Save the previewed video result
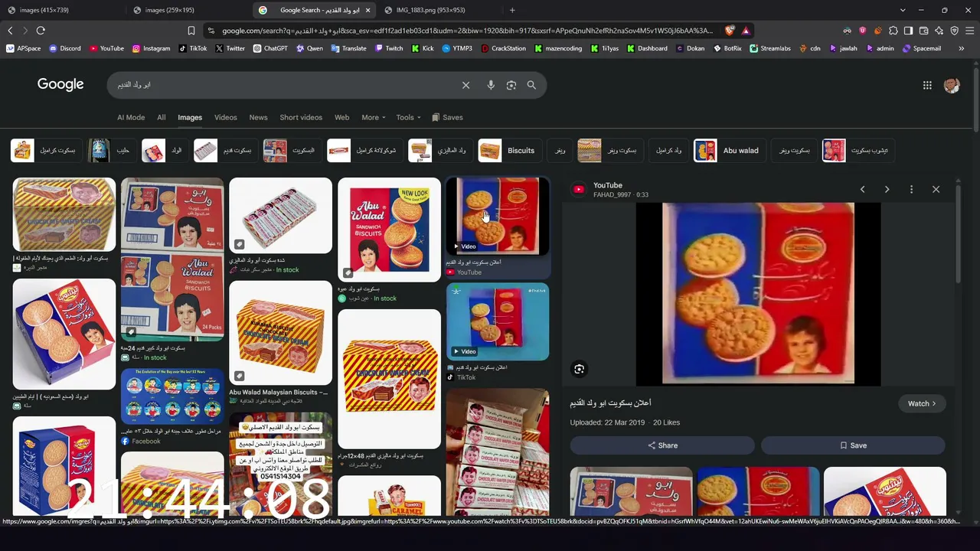The width and height of the screenshot is (980, 551). (x=854, y=445)
